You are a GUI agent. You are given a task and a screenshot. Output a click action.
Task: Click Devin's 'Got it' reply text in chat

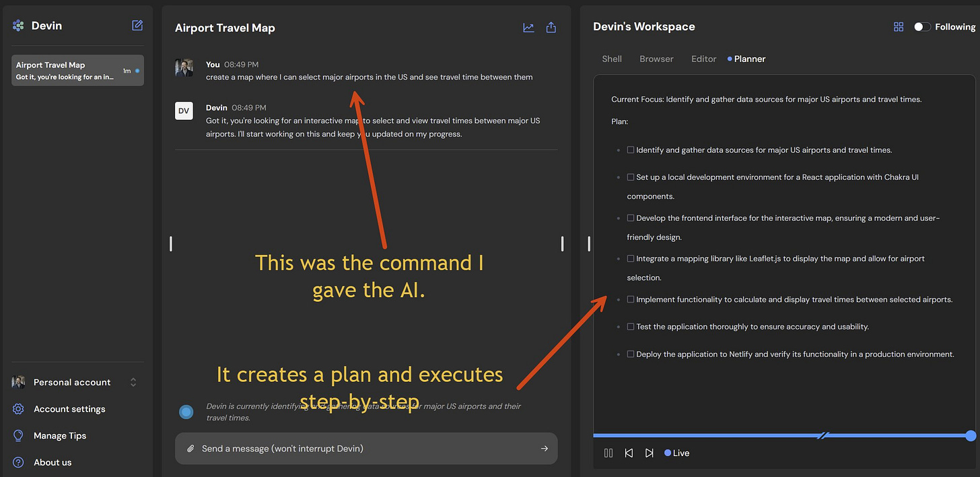tap(374, 127)
